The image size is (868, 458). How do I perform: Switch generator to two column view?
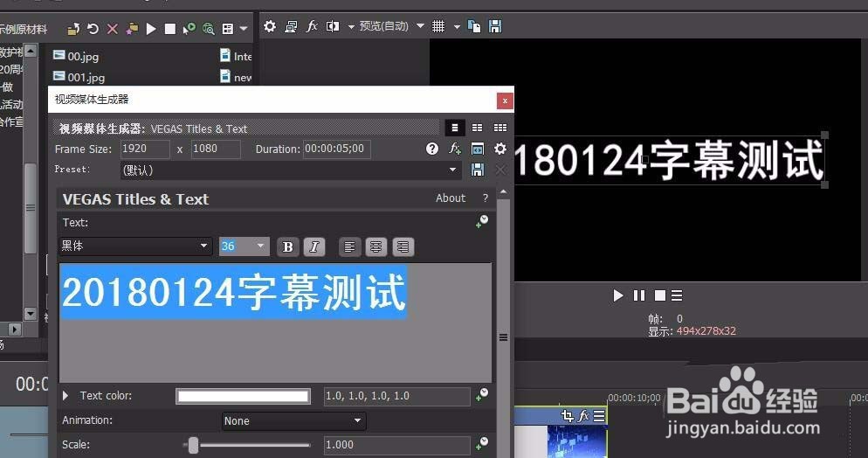(477, 128)
